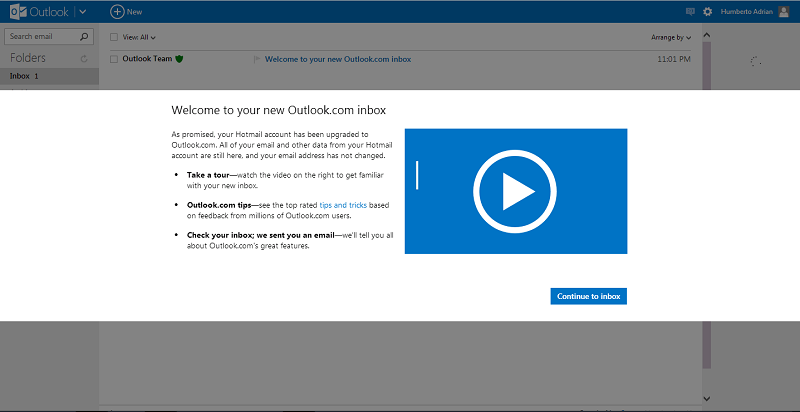The width and height of the screenshot is (800, 412).
Task: Open the View: All dropdown
Action: coord(139,37)
